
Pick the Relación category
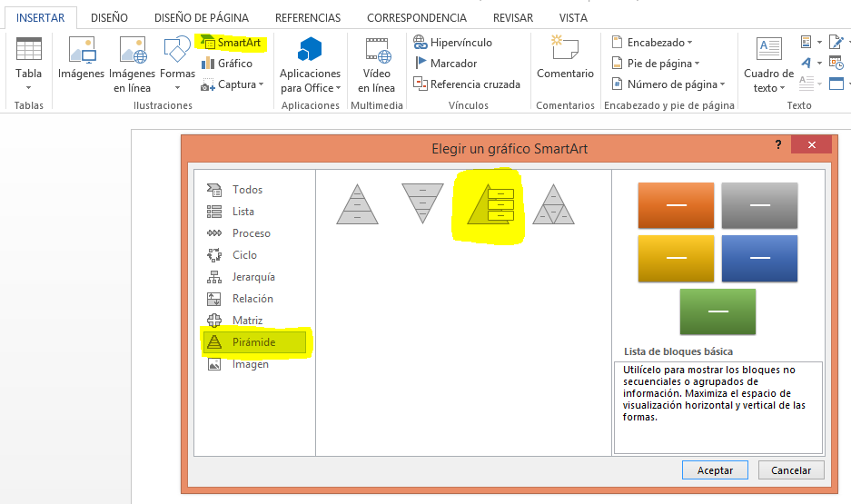click(x=254, y=299)
